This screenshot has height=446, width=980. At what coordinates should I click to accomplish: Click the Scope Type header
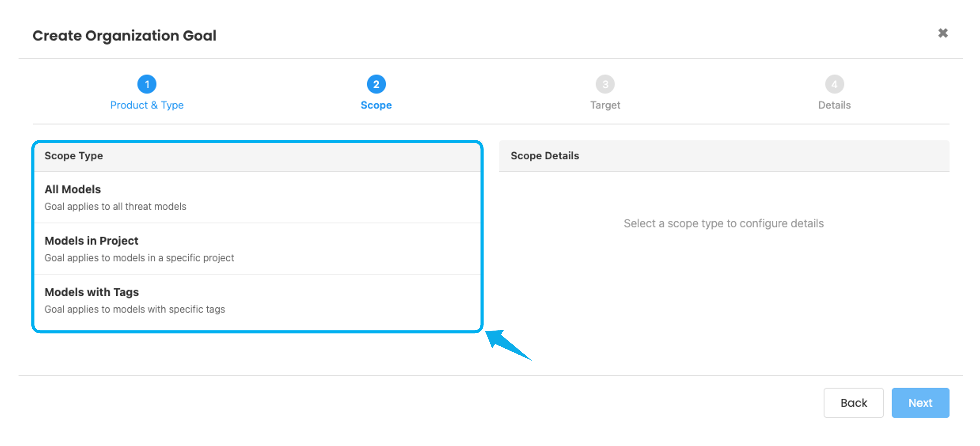pos(73,156)
